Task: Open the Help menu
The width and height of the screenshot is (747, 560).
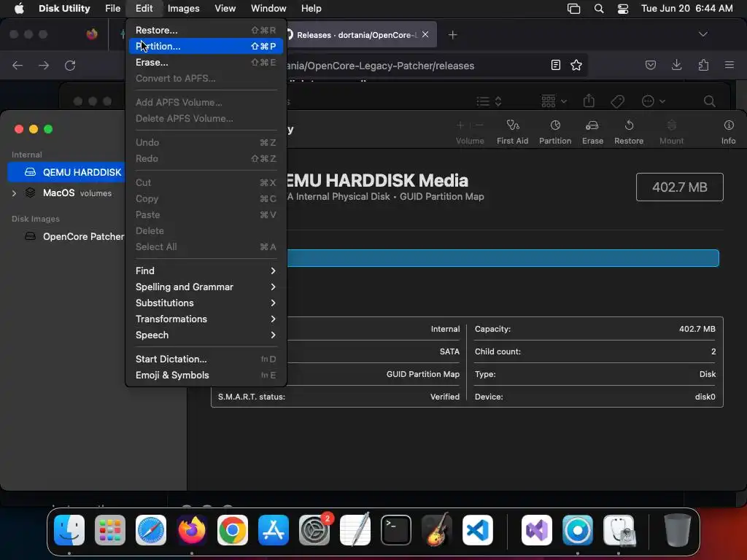Action: click(311, 9)
